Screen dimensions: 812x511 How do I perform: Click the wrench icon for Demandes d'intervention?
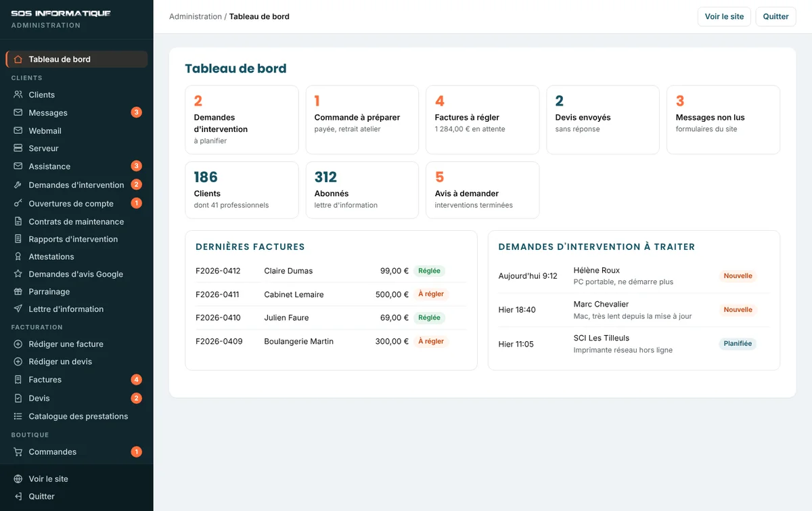(x=18, y=185)
